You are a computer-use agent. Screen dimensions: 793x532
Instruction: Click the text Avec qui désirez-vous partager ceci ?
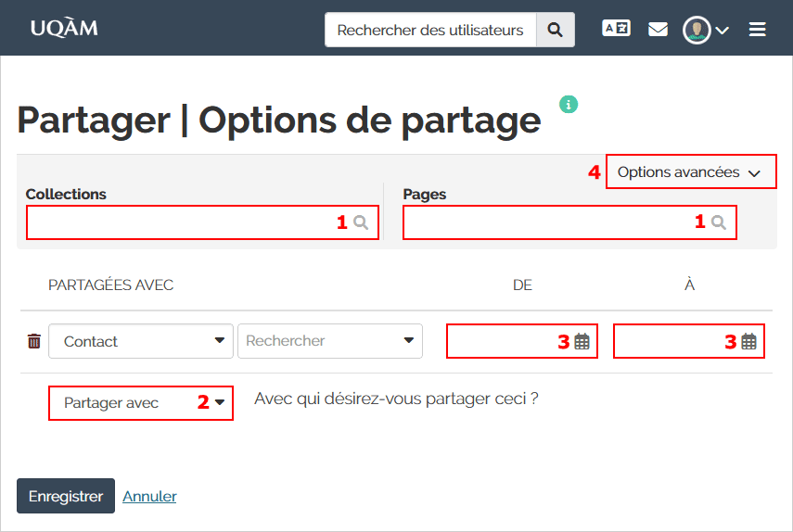coord(396,399)
